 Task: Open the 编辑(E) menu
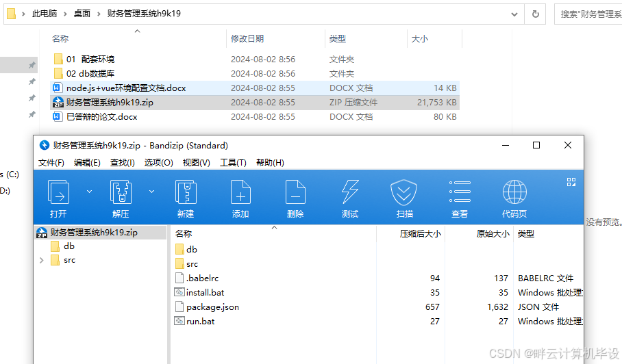87,163
